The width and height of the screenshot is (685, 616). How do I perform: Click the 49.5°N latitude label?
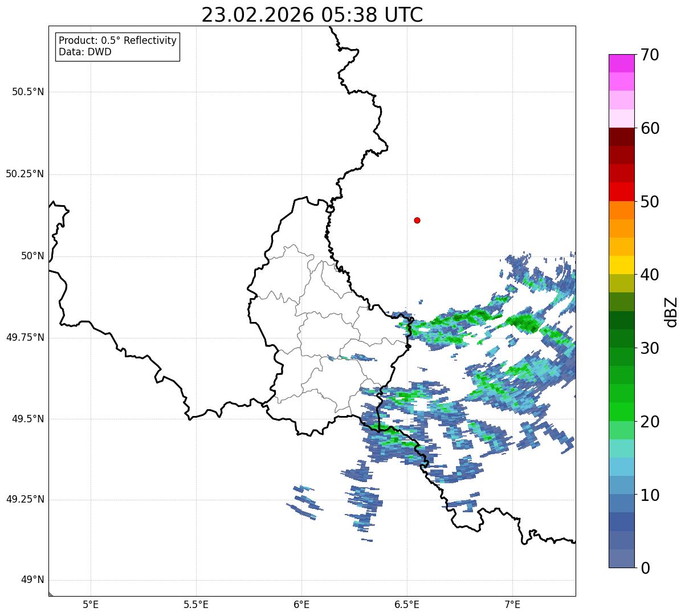tap(28, 419)
